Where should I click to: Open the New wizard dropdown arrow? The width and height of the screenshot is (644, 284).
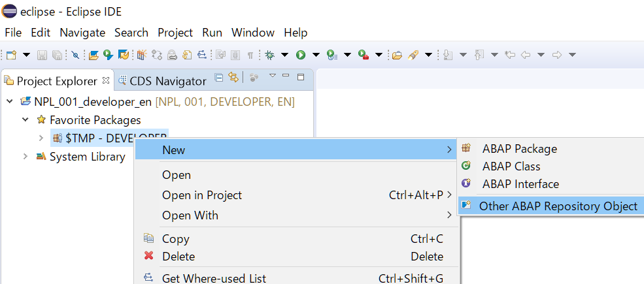tap(26, 55)
